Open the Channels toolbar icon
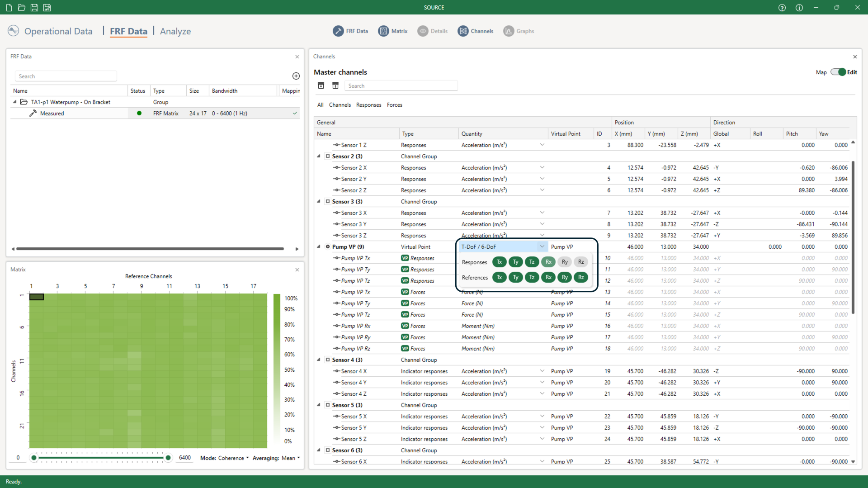Image resolution: width=868 pixels, height=488 pixels. (463, 31)
